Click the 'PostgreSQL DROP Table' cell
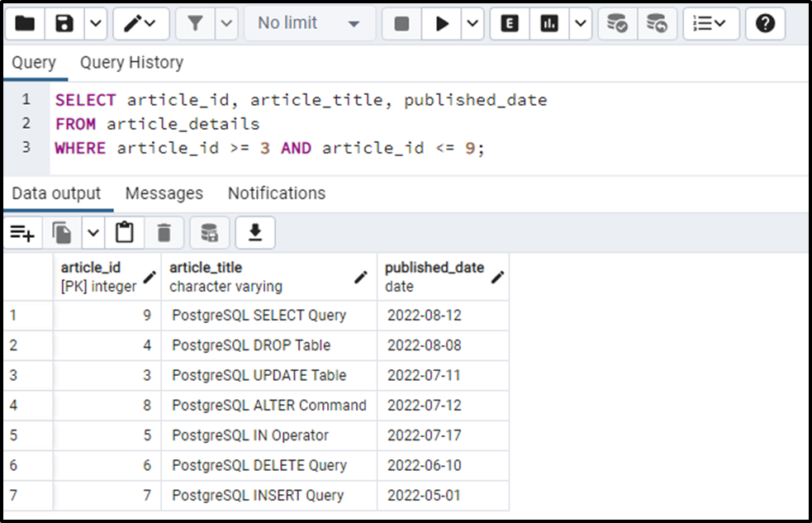The image size is (812, 523). pyautogui.click(x=251, y=345)
